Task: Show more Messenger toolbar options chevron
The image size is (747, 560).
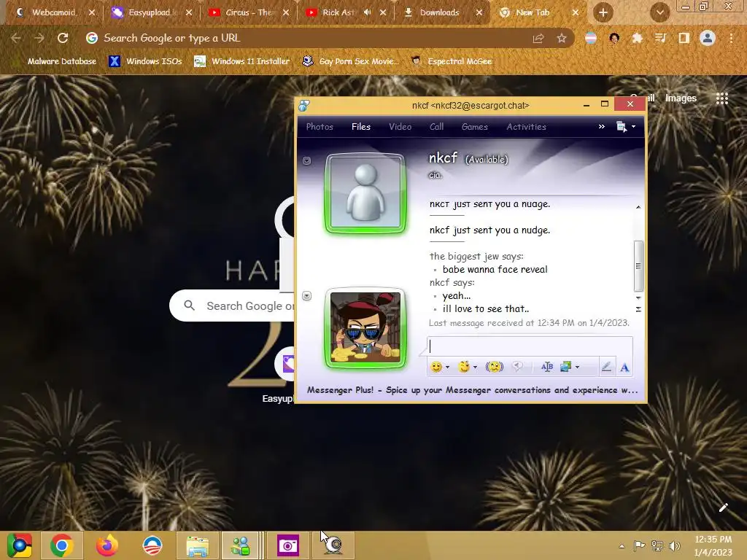Action: pyautogui.click(x=602, y=127)
